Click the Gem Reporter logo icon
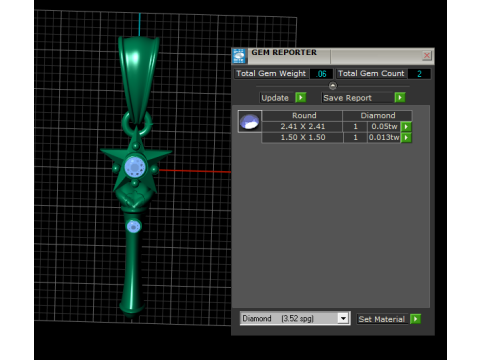The image size is (480, 360). click(x=239, y=56)
